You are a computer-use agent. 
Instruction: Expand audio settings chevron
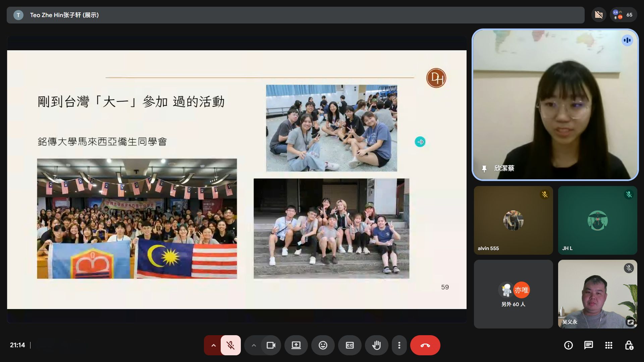pos(213,345)
